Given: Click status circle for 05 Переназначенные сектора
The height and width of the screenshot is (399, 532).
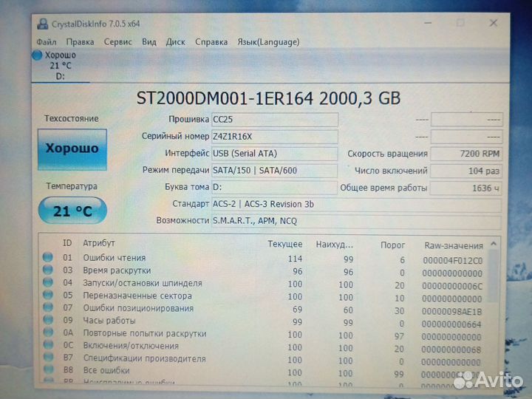Looking at the screenshot, I should [x=48, y=295].
